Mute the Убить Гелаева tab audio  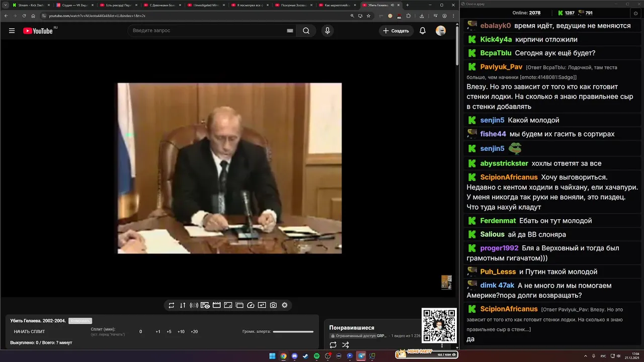392,5
